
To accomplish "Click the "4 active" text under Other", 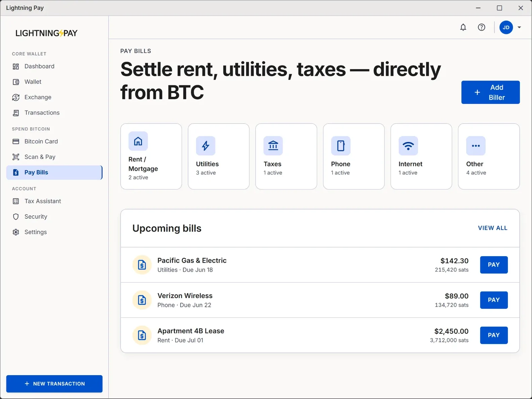I will click(x=476, y=173).
